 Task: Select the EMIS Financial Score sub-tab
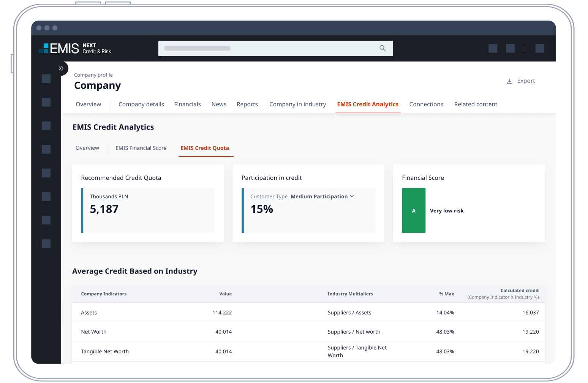click(x=141, y=148)
